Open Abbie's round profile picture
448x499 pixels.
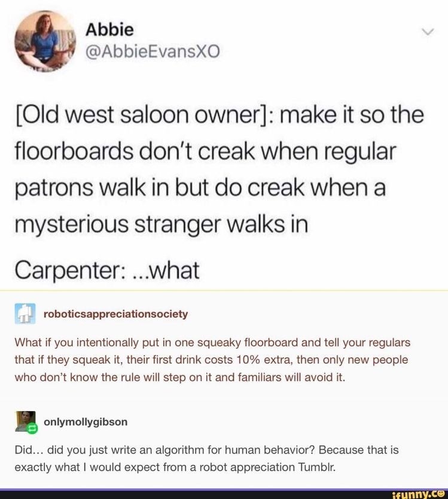click(x=44, y=41)
